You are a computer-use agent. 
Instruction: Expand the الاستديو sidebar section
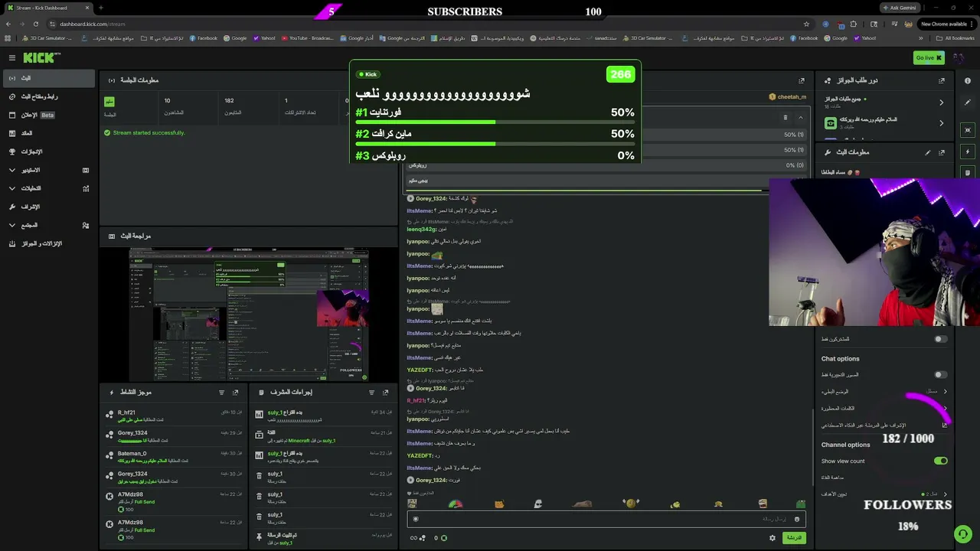(x=48, y=170)
